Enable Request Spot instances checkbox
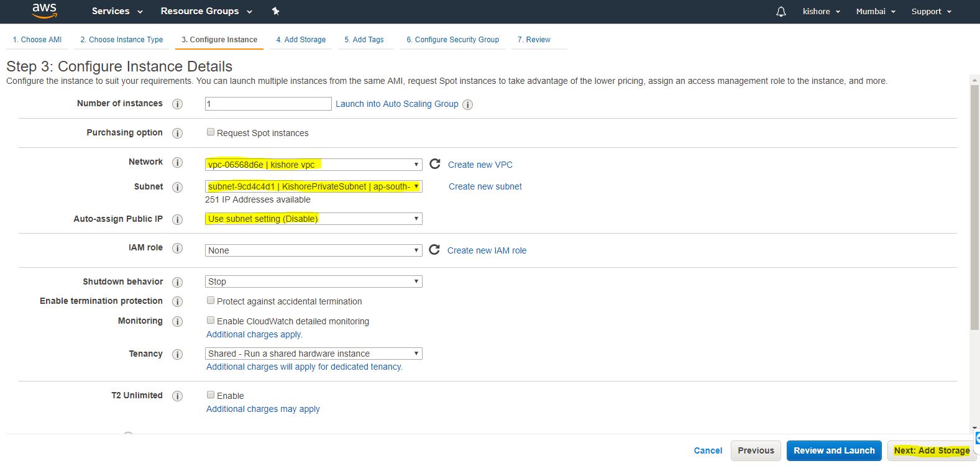Image resolution: width=980 pixels, height=466 pixels. click(211, 132)
